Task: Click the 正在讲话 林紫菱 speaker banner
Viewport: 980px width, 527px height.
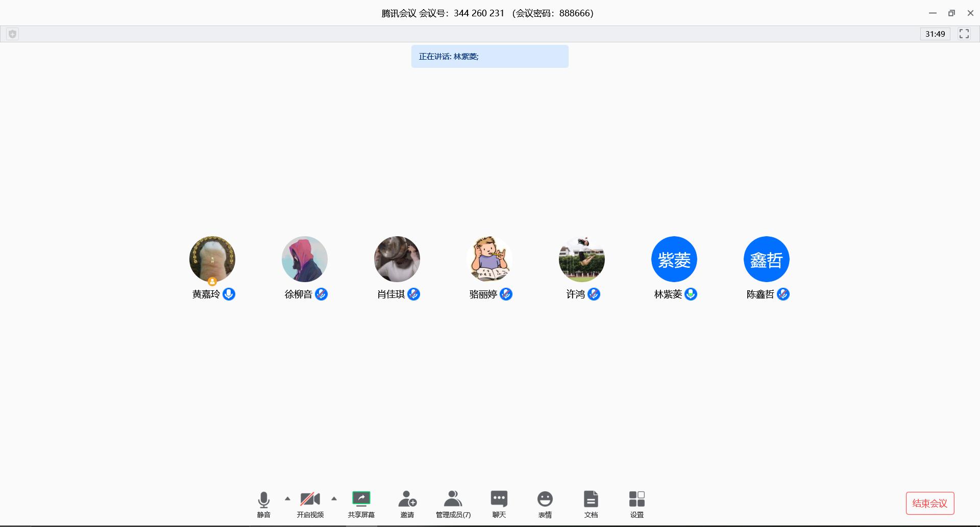Action: (x=489, y=57)
